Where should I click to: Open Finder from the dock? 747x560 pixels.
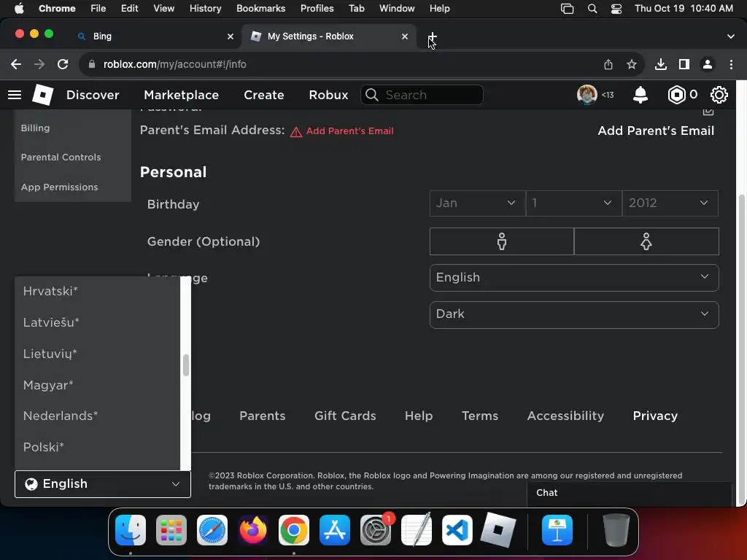click(131, 530)
